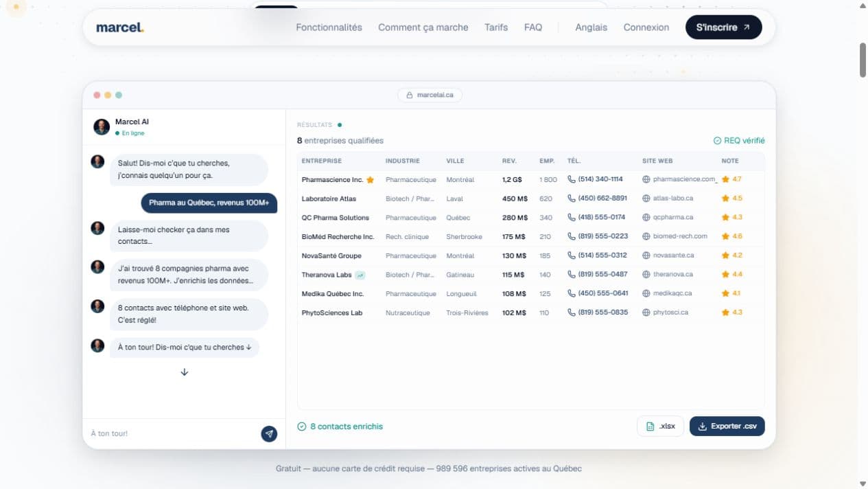Click the marcel logo in the navbar
Viewport: 868px width, 489px height.
coord(120,27)
